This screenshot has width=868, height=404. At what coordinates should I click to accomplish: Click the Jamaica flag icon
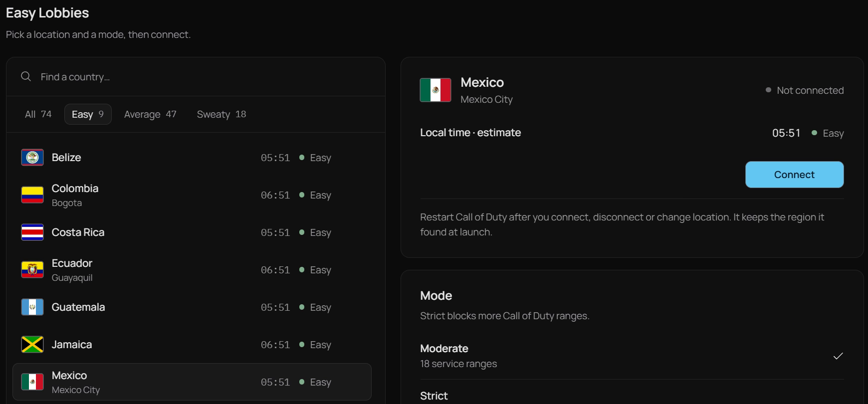[x=32, y=345]
